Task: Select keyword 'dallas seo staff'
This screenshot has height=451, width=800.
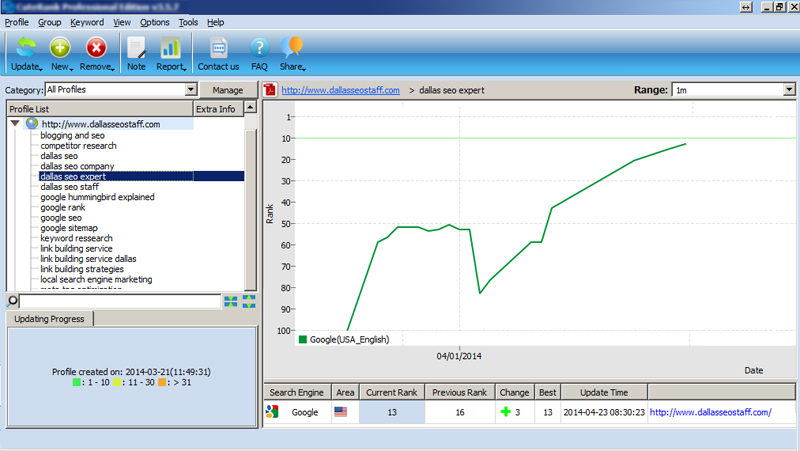Action: (69, 187)
